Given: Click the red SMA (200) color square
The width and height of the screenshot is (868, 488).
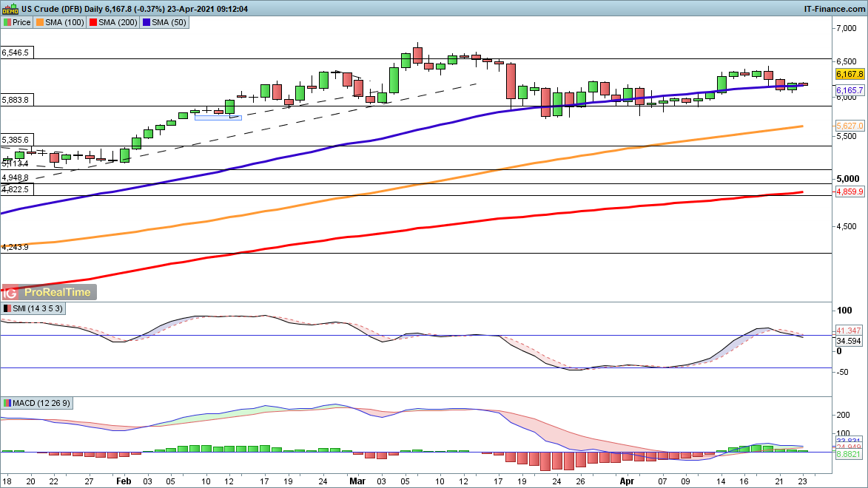Looking at the screenshot, I should [x=95, y=22].
